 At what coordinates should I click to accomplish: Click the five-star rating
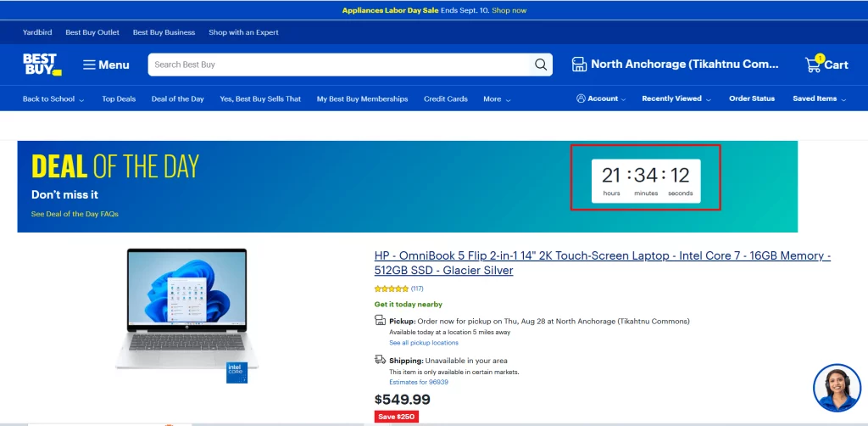pos(392,289)
